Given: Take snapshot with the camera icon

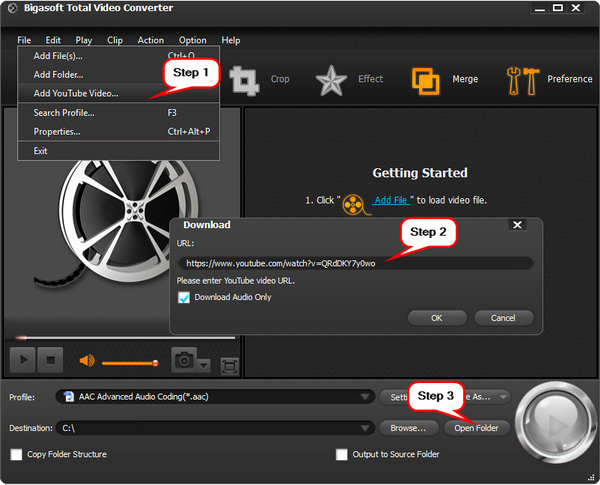Looking at the screenshot, I should [184, 360].
